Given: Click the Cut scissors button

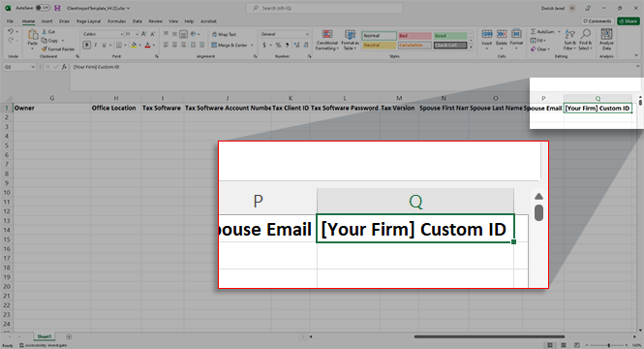Looking at the screenshot, I should [48, 32].
